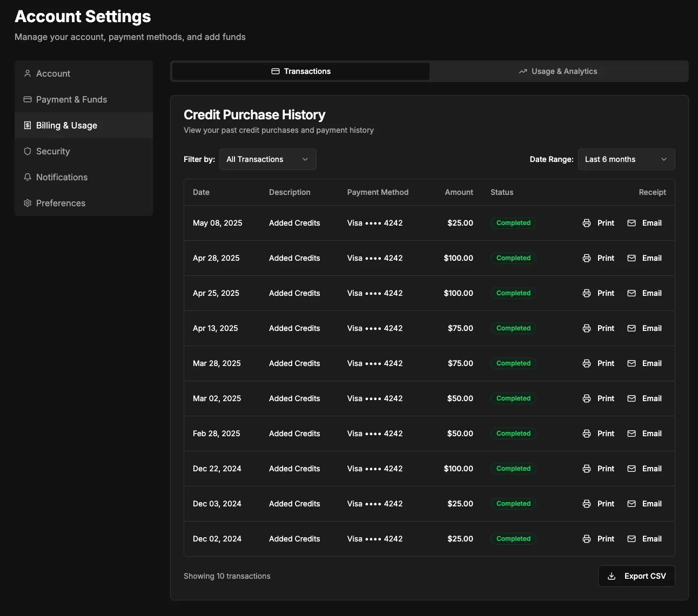Viewport: 698px width, 616px height.
Task: Print the Apr 13, 2025 receipt
Action: point(599,328)
